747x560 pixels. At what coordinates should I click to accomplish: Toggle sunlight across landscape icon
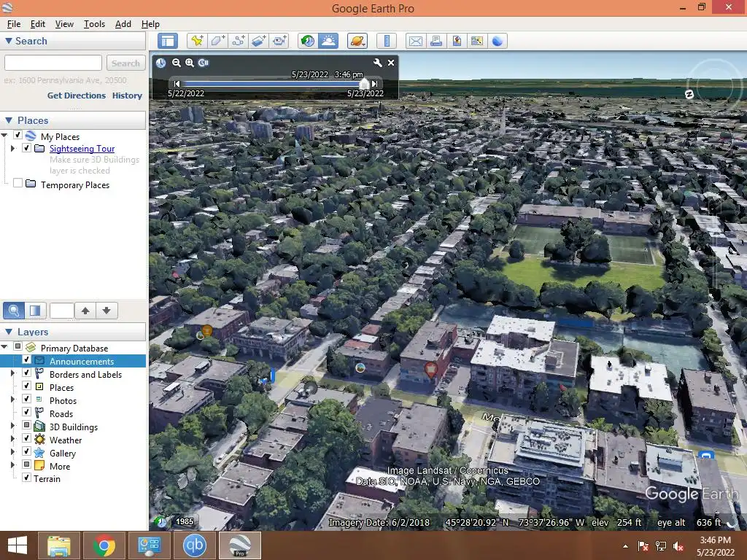[x=329, y=41]
